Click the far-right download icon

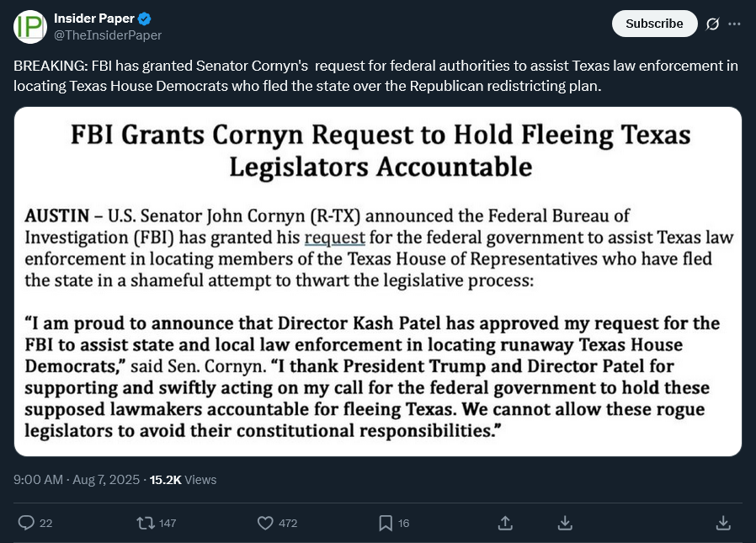pos(722,523)
